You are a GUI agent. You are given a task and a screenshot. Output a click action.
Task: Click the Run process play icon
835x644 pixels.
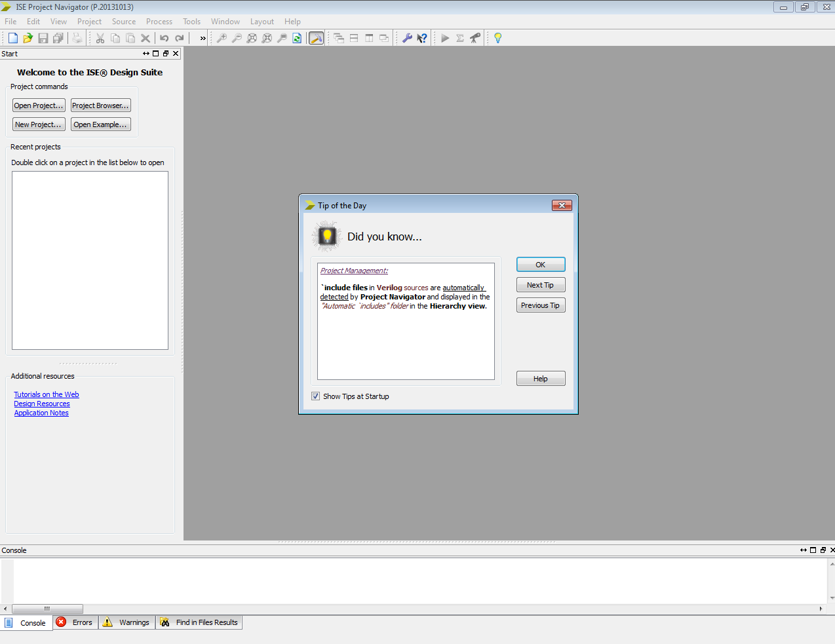pos(445,38)
